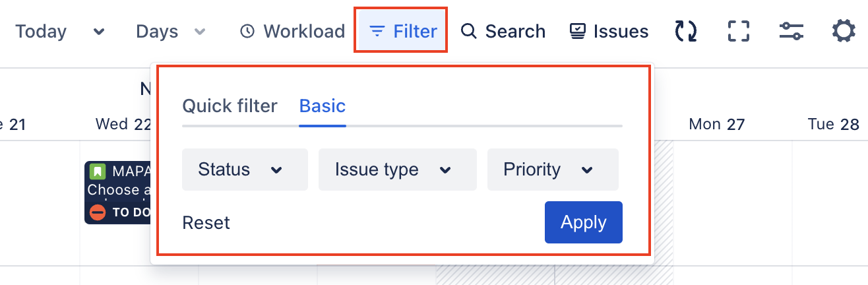The height and width of the screenshot is (285, 868).
Task: Click the Search magnifier icon
Action: [x=468, y=32]
